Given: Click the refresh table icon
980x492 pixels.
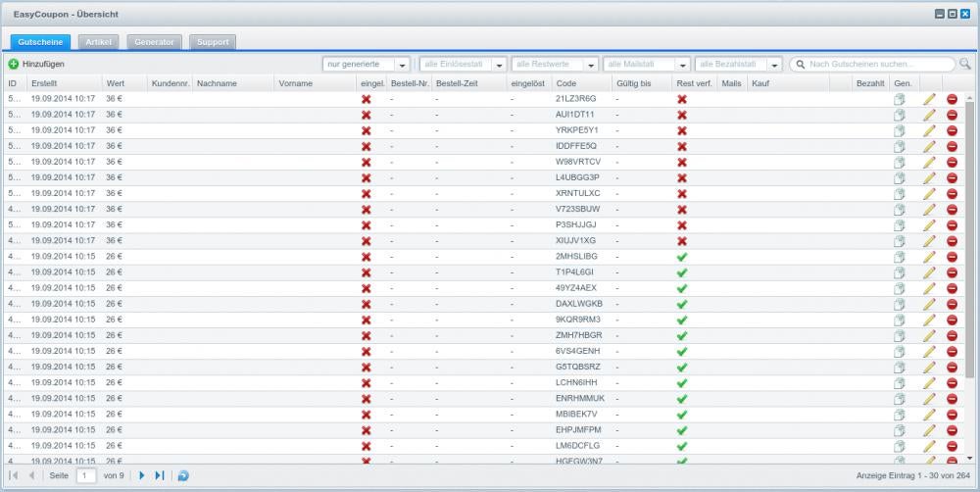Looking at the screenshot, I should pos(183,475).
